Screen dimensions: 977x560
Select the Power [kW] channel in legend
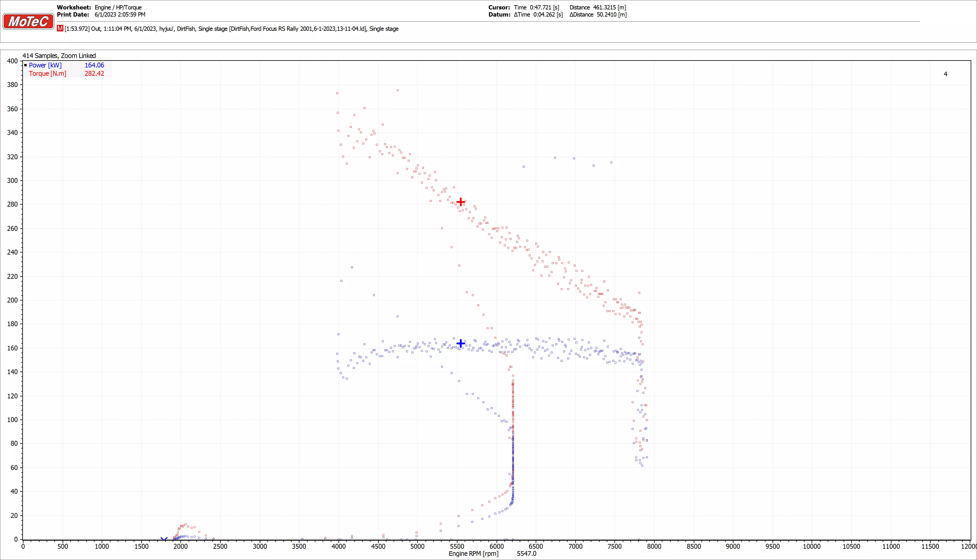pos(45,65)
